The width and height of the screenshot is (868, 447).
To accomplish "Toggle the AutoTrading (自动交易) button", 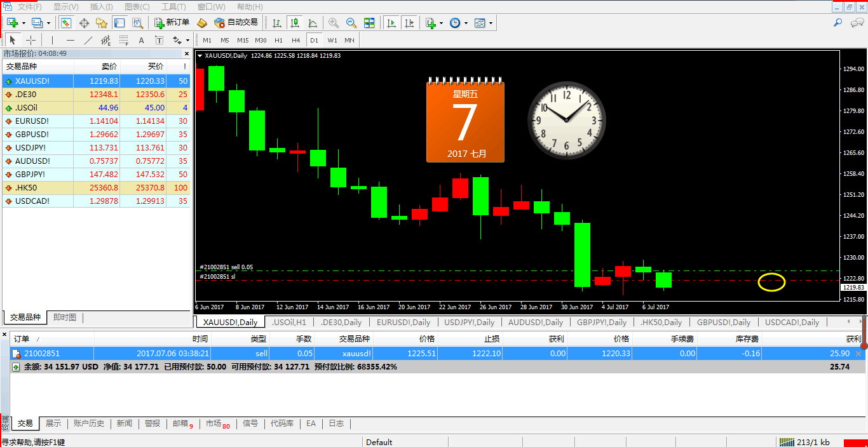I will coord(236,23).
